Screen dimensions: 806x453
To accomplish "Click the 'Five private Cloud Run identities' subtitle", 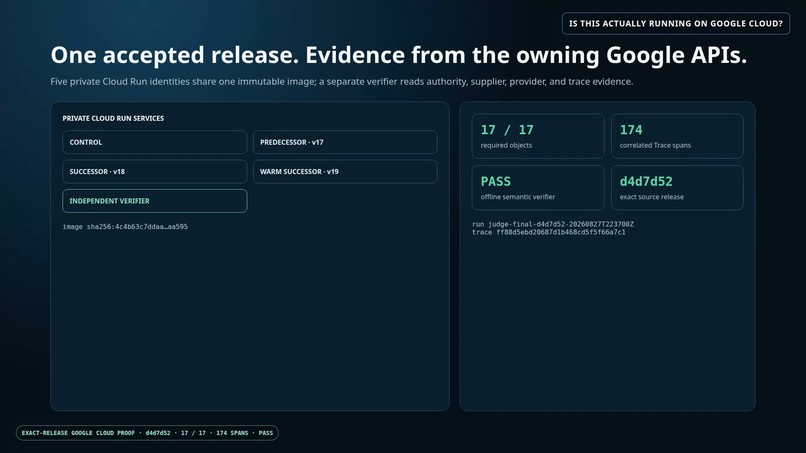I will (x=342, y=82).
